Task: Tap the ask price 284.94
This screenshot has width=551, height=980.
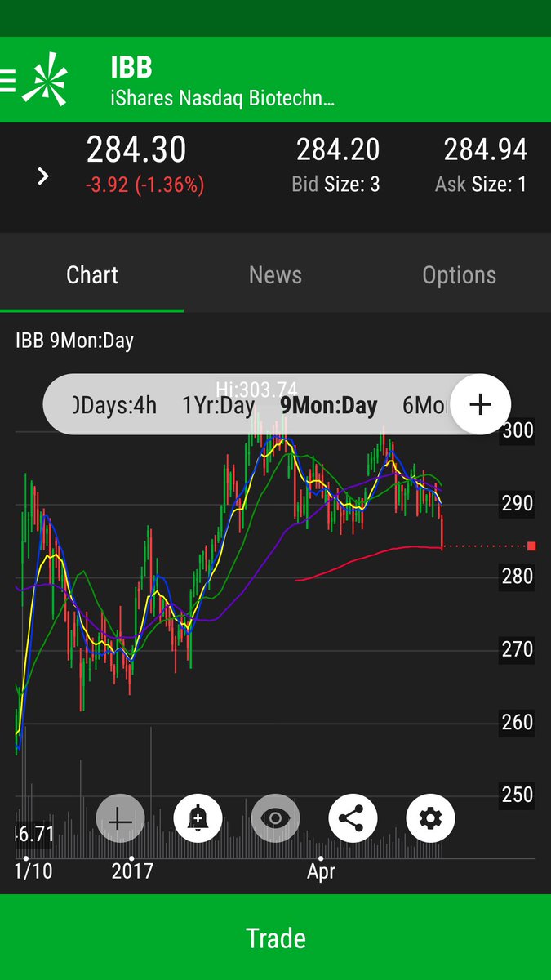Action: click(486, 149)
